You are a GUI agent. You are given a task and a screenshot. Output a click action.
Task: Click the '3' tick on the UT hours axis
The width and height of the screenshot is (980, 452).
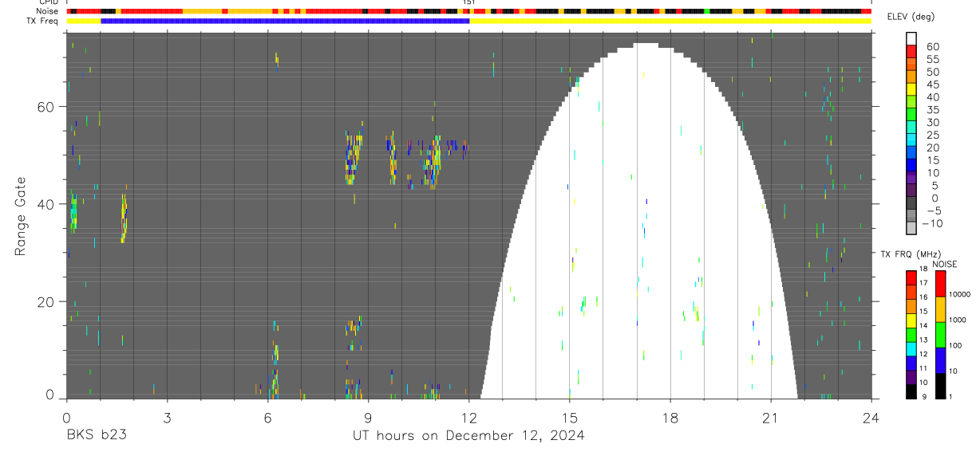coord(167,417)
